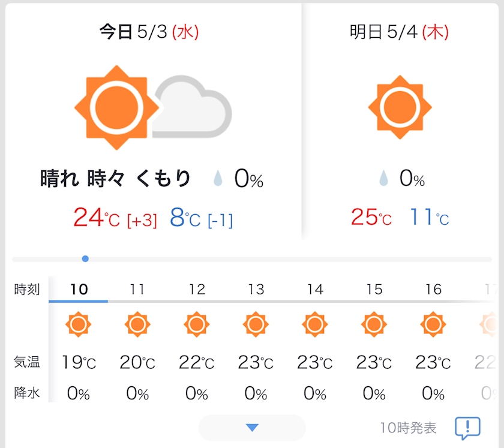Click today's high temperature 24°C

(97, 218)
